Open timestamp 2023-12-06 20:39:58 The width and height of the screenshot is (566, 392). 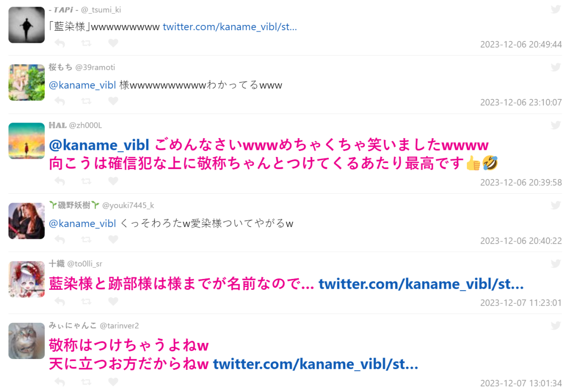[x=521, y=182]
